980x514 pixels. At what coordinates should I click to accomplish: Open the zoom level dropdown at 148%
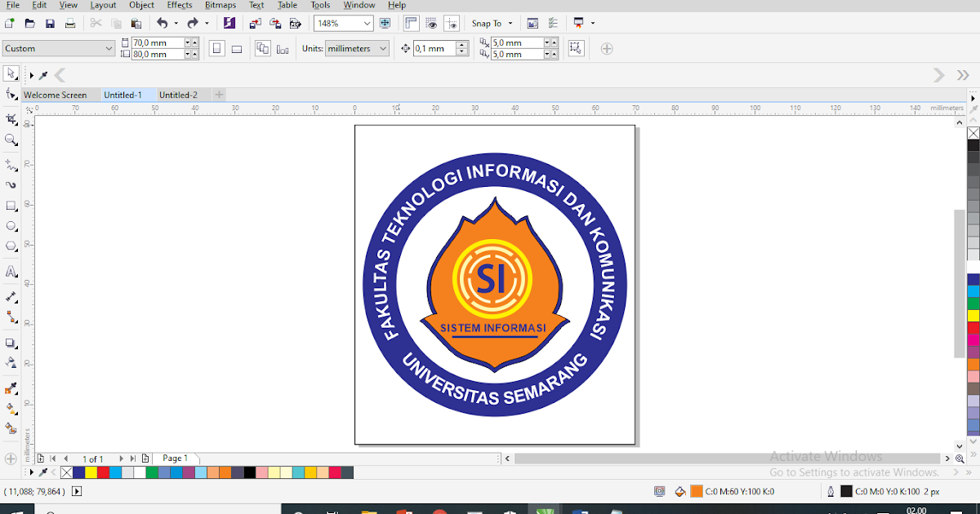point(343,23)
